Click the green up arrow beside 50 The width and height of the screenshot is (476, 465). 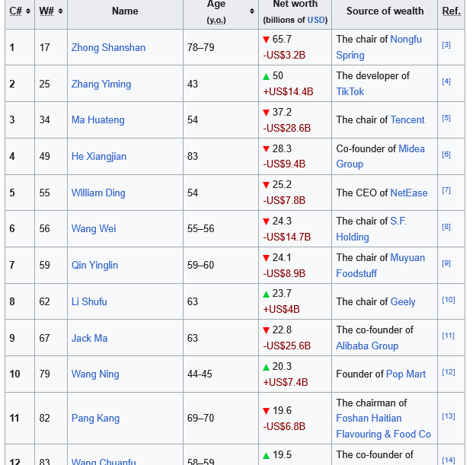click(267, 76)
